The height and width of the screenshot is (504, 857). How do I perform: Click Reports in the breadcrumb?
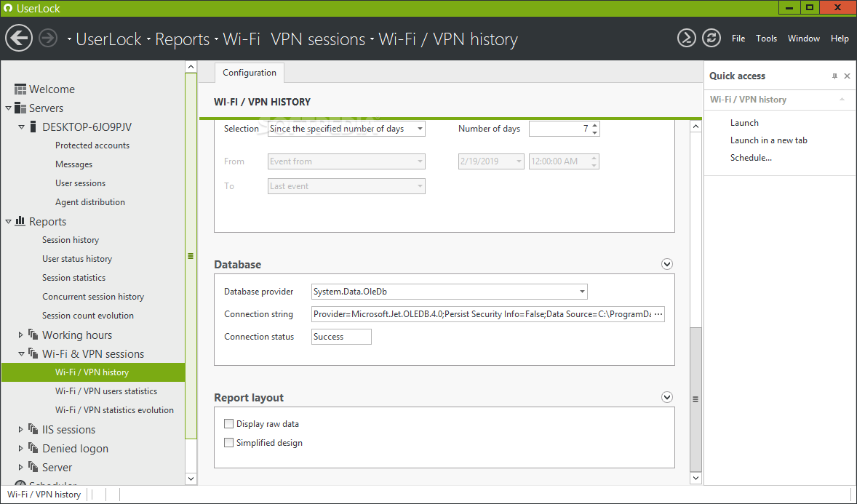click(182, 39)
